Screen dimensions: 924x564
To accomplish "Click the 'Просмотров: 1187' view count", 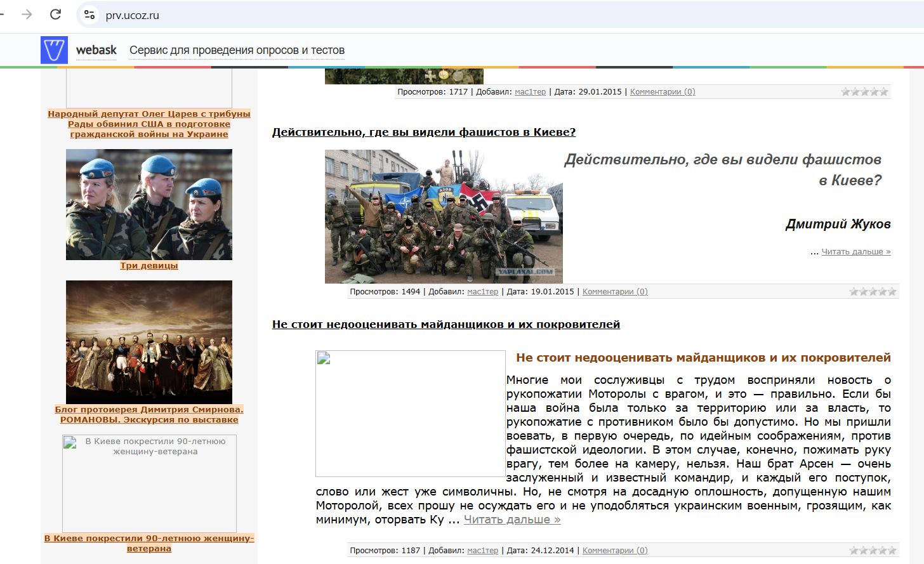I will pyautogui.click(x=385, y=551).
